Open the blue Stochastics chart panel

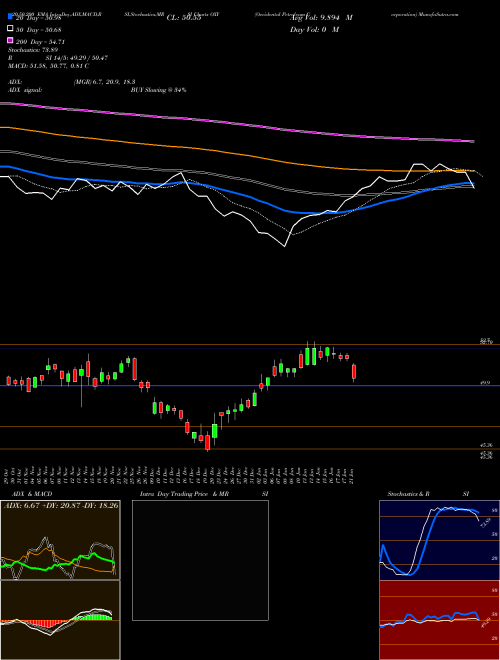(x=439, y=540)
